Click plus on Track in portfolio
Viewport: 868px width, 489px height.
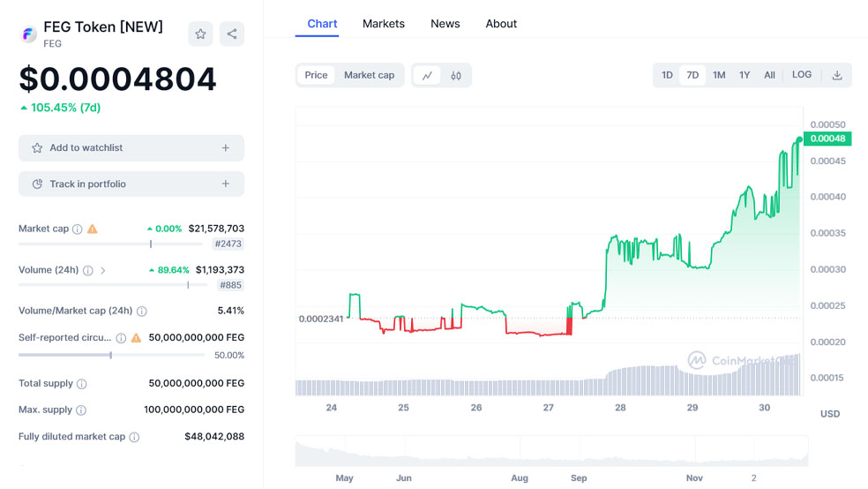pos(226,184)
